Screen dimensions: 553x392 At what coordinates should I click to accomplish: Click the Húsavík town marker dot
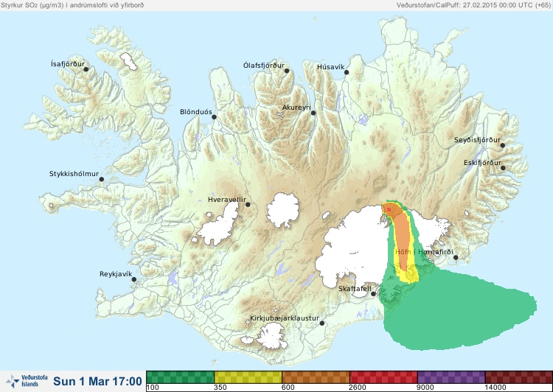[x=347, y=72]
